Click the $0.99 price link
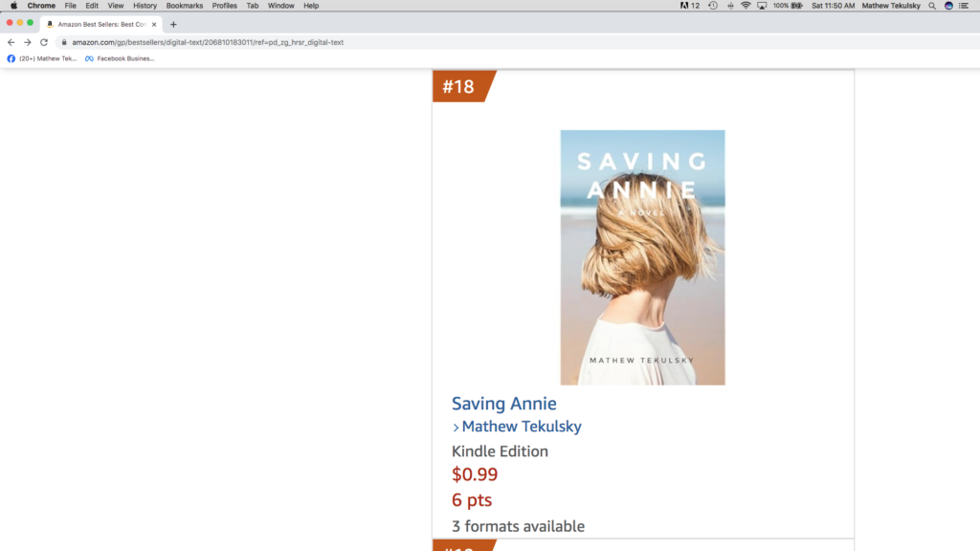Screen dimensions: 980x551 [475, 474]
